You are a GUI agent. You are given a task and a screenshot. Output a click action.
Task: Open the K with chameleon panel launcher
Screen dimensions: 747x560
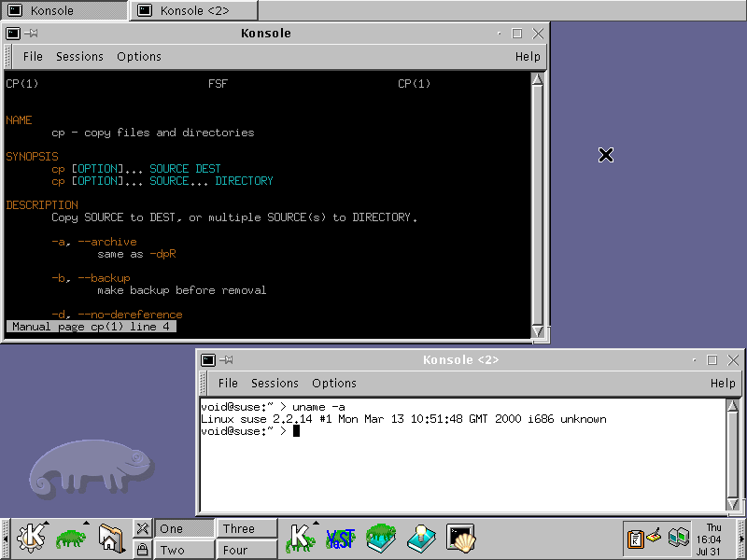301,539
